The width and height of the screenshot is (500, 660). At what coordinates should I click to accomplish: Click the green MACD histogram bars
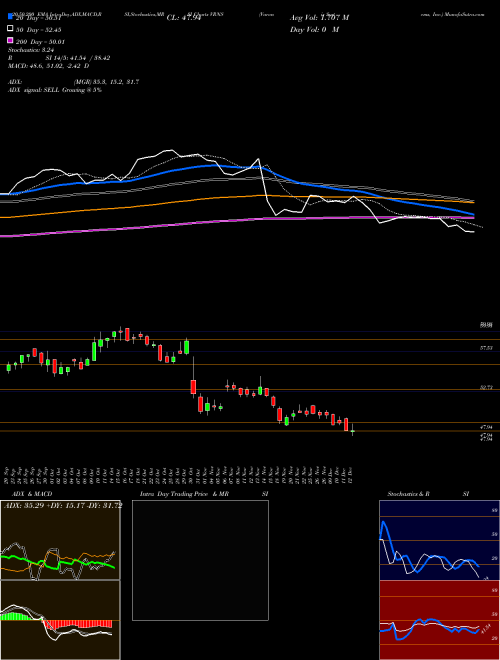[17, 616]
